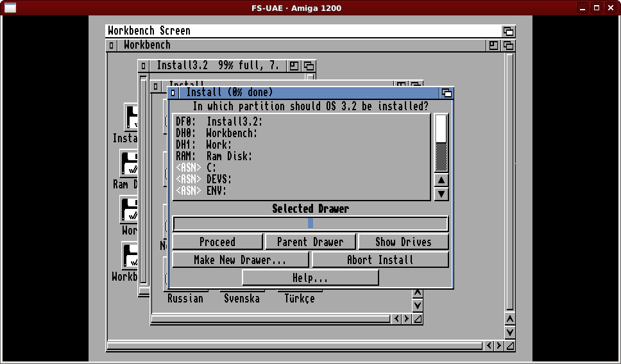Select the Russian language icon
This screenshot has height=364, width=621.
(x=185, y=299)
